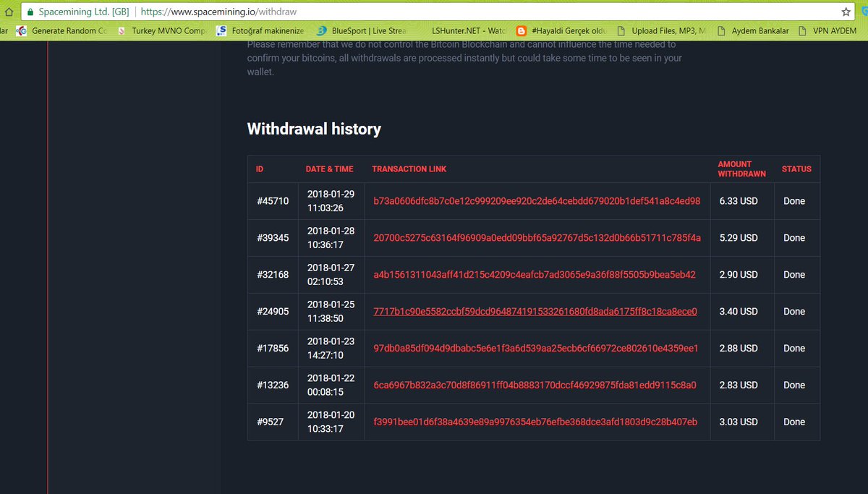Open the LSHunter.NET bookmark
The width and height of the screenshot is (868, 494).
[x=469, y=31]
